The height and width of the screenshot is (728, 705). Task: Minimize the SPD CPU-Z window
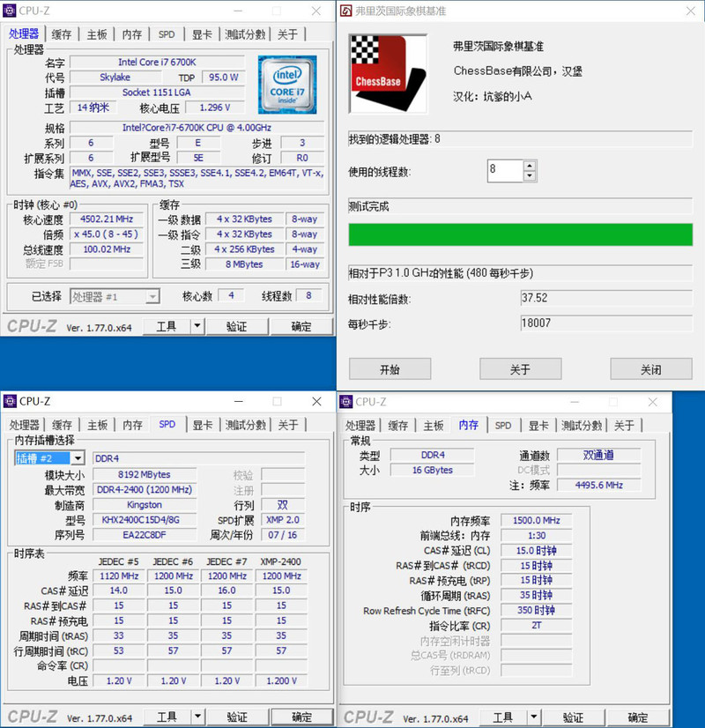tap(239, 401)
